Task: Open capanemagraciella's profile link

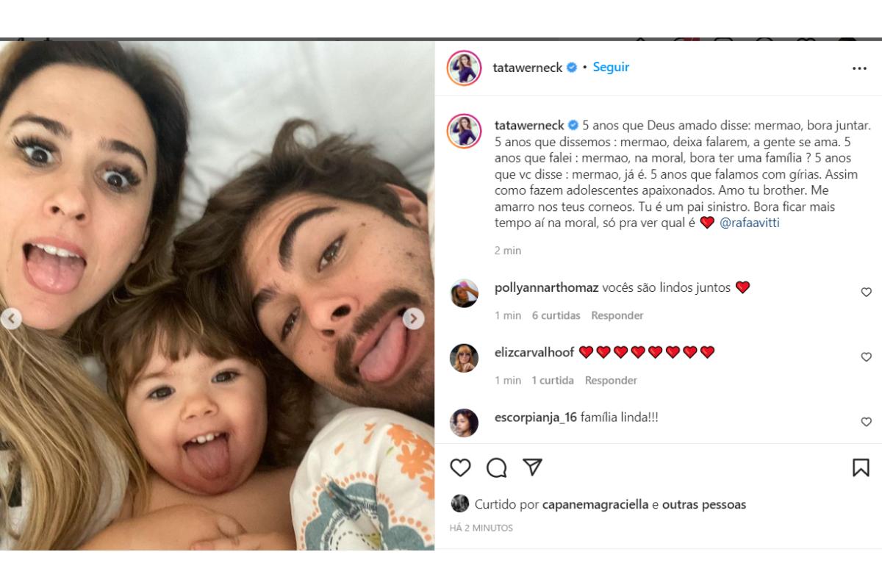Action: [x=595, y=505]
